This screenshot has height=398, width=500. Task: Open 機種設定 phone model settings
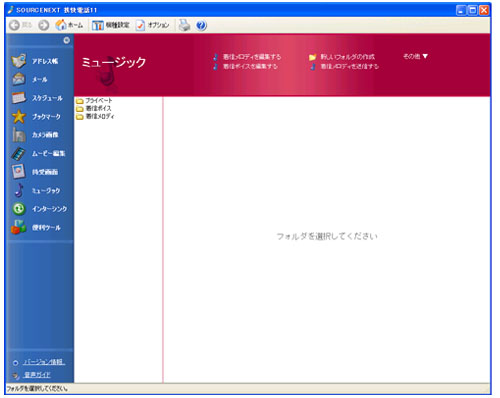coord(111,25)
